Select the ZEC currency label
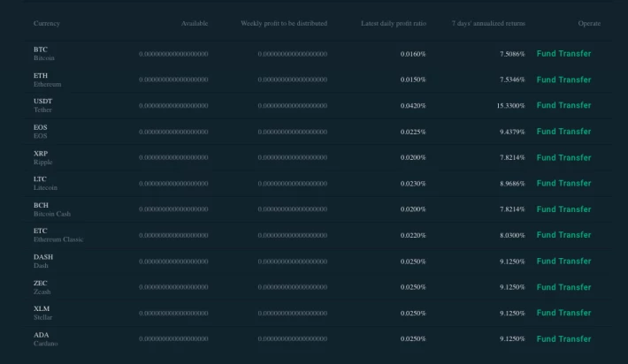 tap(40, 283)
